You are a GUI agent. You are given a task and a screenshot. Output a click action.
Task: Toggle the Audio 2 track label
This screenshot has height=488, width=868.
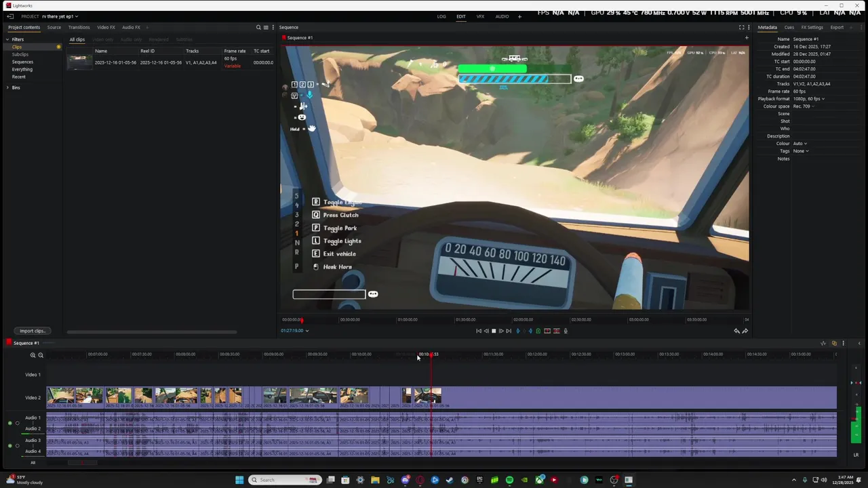[33, 428]
